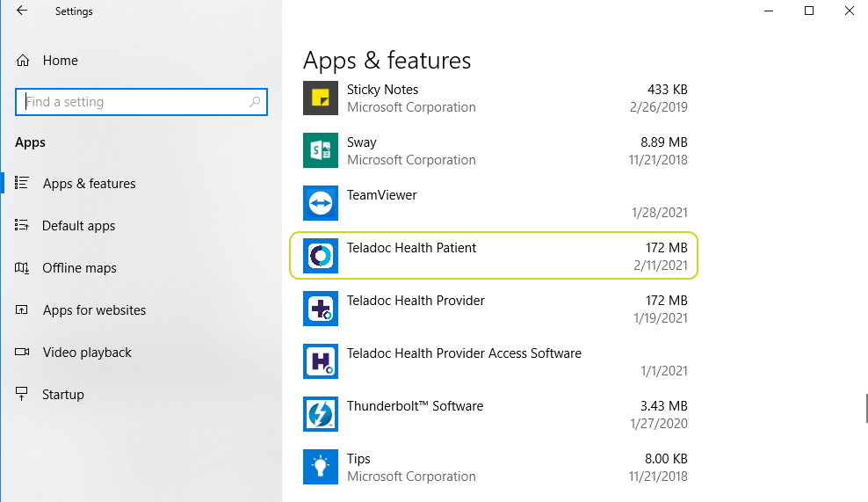This screenshot has width=868, height=502.
Task: Click Teladoc Health Provider date 1/19/2021
Action: pos(661,318)
